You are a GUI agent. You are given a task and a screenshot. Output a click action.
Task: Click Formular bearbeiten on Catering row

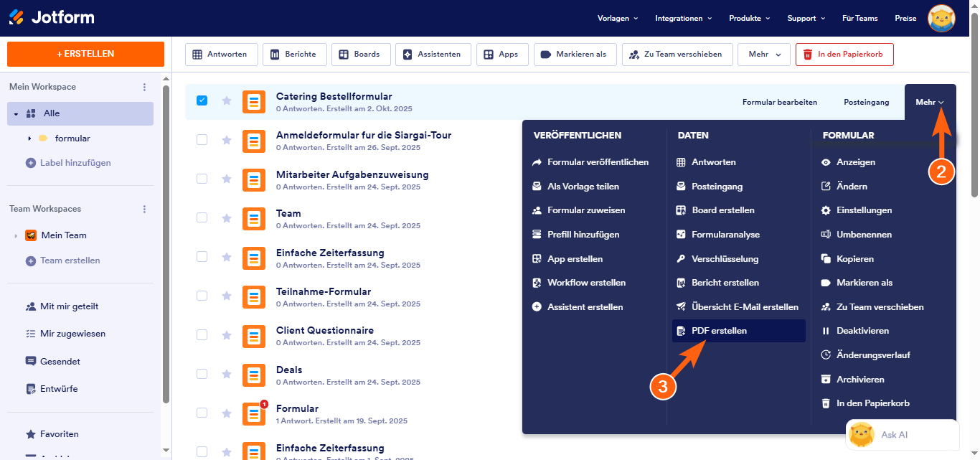(x=780, y=102)
